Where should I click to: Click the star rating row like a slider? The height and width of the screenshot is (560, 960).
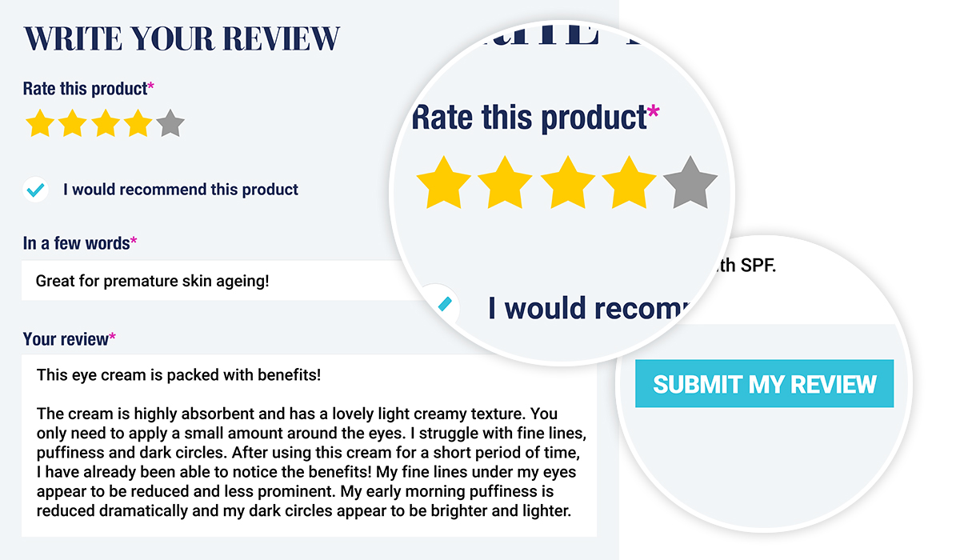[105, 123]
